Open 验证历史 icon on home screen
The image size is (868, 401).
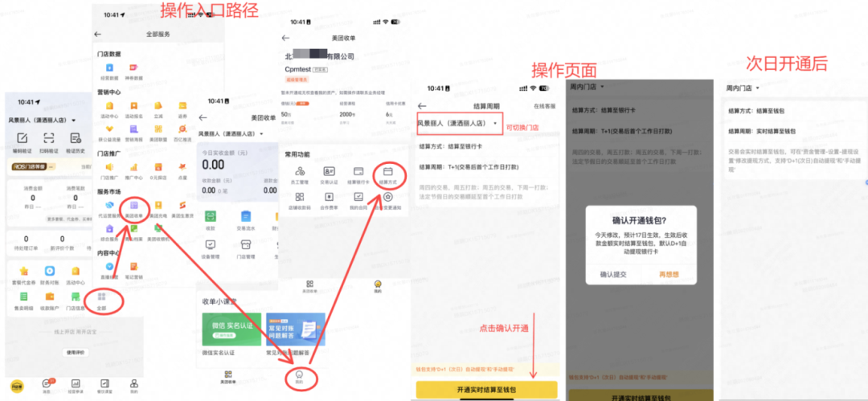pos(76,138)
